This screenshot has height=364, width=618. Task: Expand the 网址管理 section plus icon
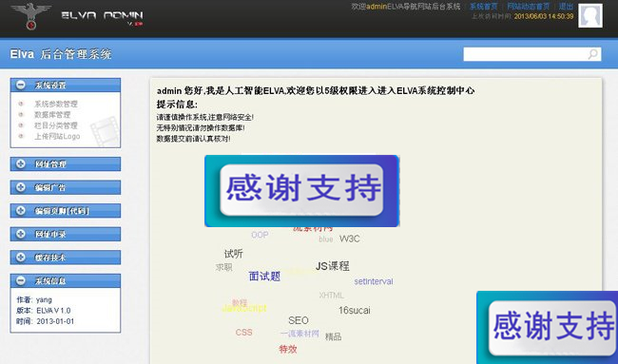click(x=21, y=163)
